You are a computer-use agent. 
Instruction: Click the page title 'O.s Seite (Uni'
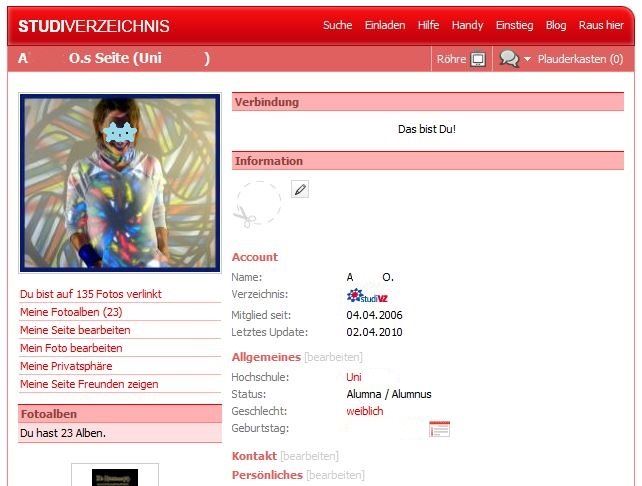point(115,58)
